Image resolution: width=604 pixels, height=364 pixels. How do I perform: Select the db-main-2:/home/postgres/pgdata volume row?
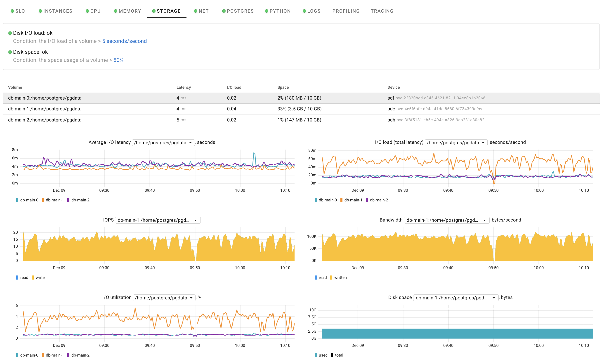pyautogui.click(x=301, y=120)
